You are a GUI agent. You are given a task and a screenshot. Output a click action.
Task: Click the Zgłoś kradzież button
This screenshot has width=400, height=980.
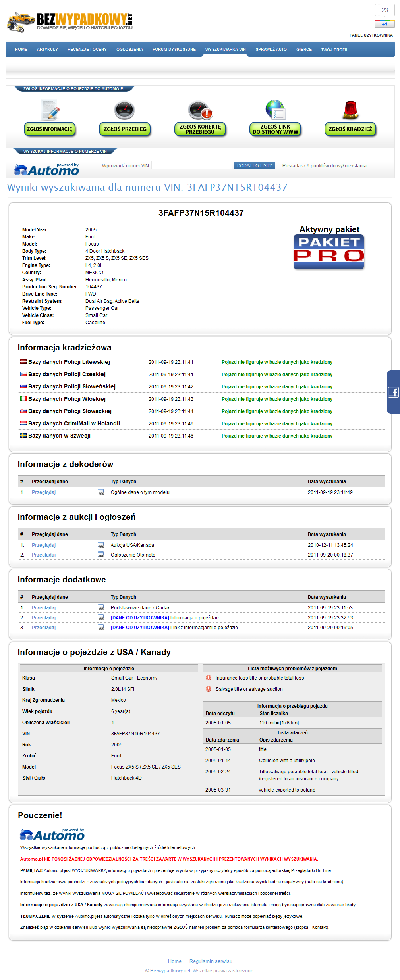tap(350, 129)
